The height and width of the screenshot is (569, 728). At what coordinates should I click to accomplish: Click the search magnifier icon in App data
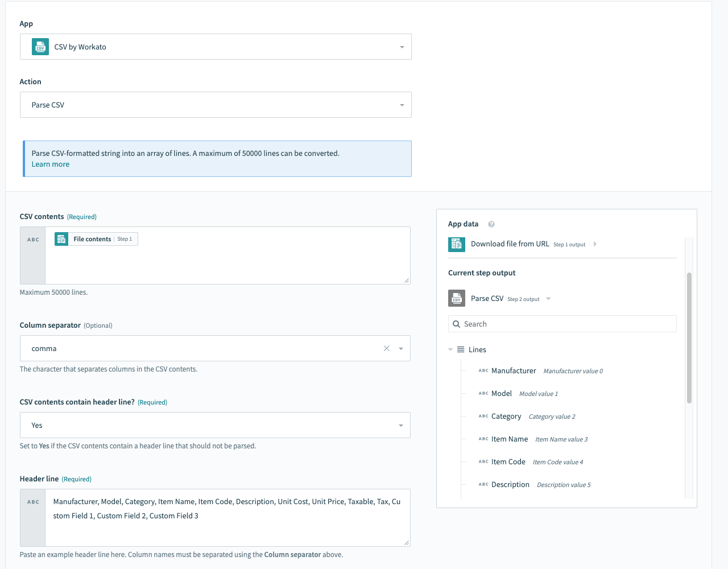click(456, 323)
